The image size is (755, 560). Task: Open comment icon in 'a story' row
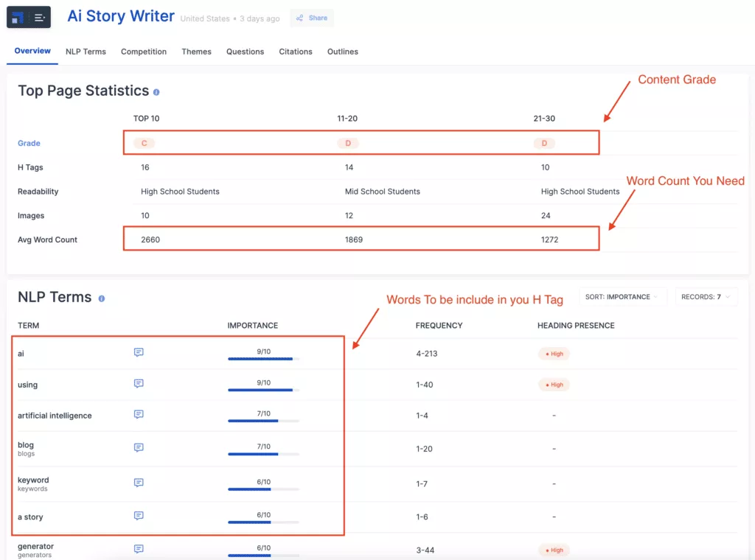click(139, 516)
